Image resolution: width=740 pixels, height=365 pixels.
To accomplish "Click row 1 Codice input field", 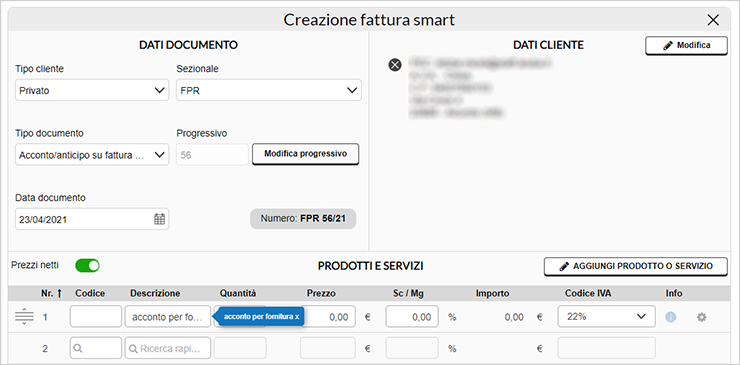I will 96,316.
